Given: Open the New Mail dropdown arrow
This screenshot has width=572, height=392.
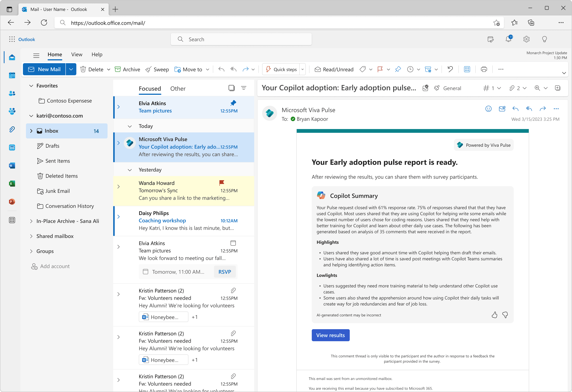Looking at the screenshot, I should pyautogui.click(x=71, y=69).
